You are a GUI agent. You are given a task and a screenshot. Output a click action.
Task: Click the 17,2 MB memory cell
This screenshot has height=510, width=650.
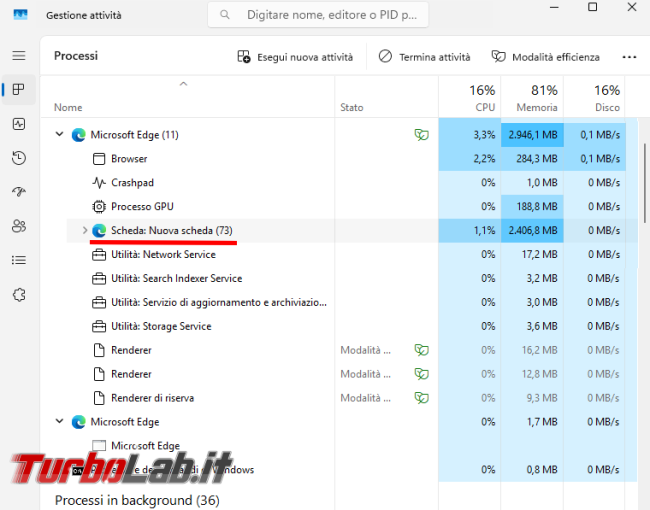532,255
